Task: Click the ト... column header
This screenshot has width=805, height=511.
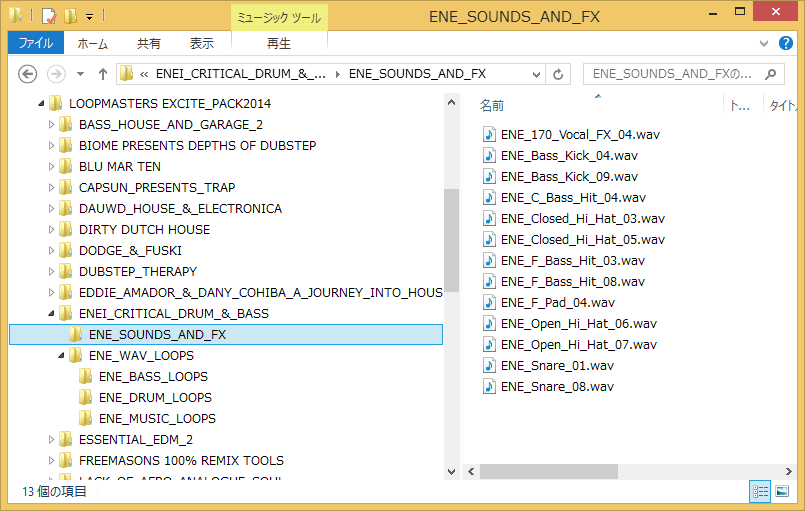Action: [742, 105]
